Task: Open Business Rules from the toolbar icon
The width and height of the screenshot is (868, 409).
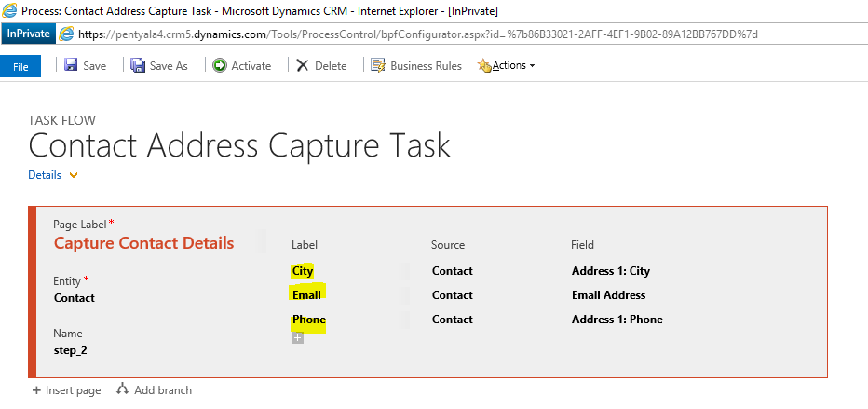Action: click(x=378, y=65)
